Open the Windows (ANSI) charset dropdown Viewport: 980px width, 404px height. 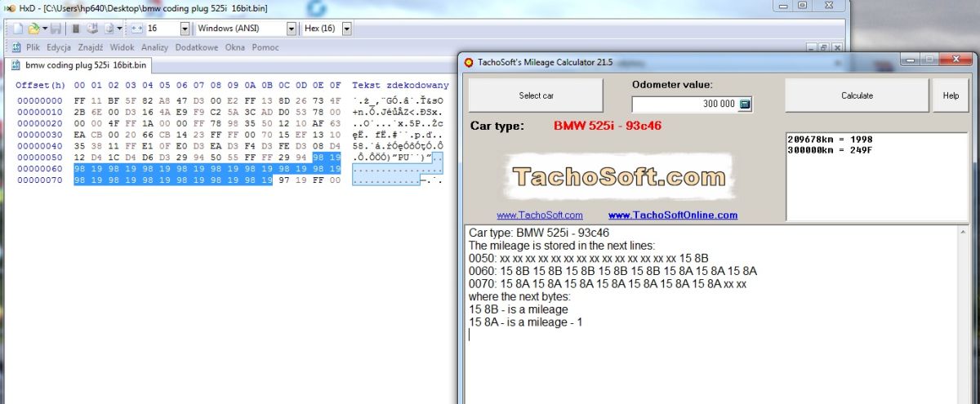[292, 29]
